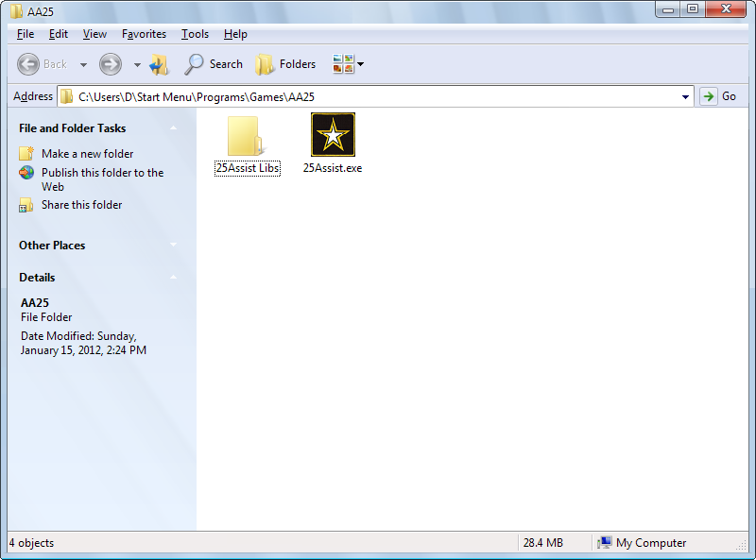Select the 25Assist.exe star icon
The height and width of the screenshot is (560, 756).
[333, 135]
